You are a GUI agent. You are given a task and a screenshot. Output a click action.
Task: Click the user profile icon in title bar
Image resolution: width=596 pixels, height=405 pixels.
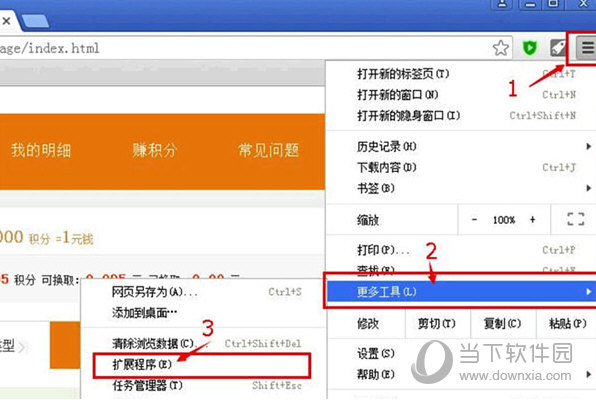502,3
